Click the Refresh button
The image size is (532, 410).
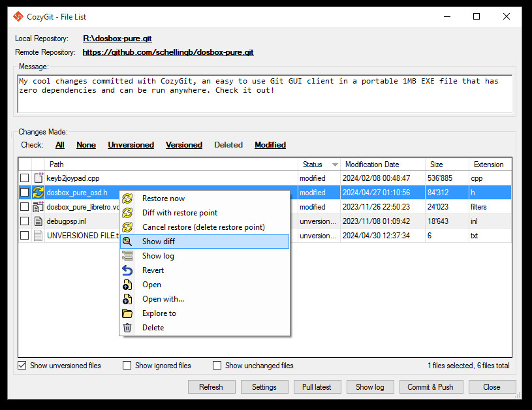[211, 387]
